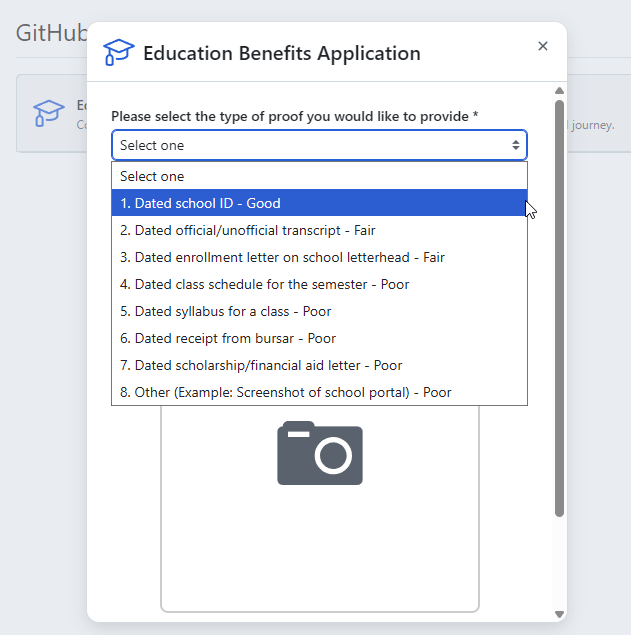Click the graduation cap icon in dialog header
The width and height of the screenshot is (631, 635).
(x=119, y=53)
